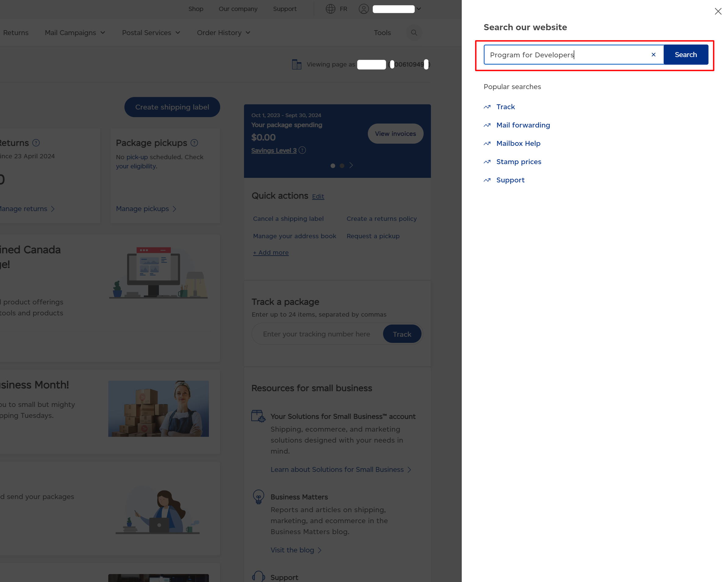Screen dimensions: 728x582
Task: Open Visit the blog link
Action: pyautogui.click(x=296, y=550)
